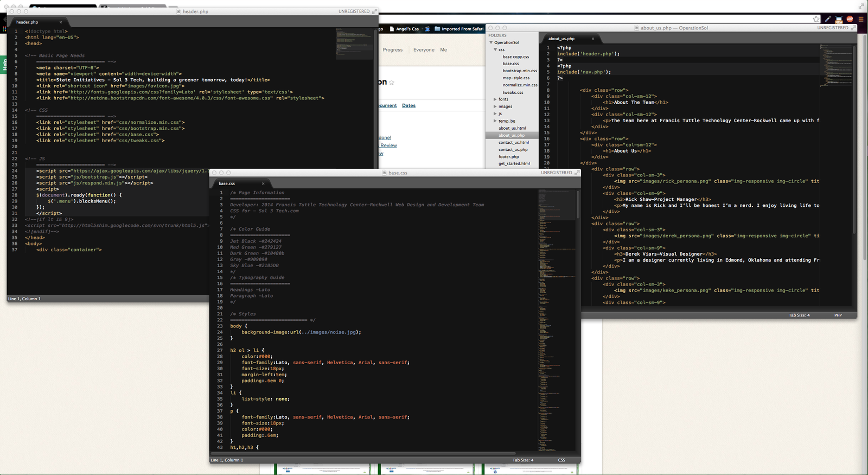Close the header.php tab
The image size is (868, 475).
pyautogui.click(x=61, y=22)
